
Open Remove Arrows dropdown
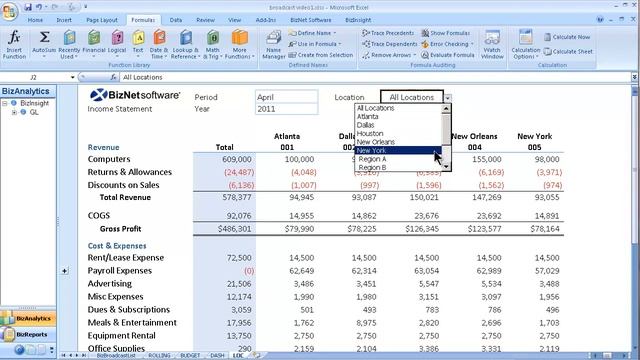389,55
